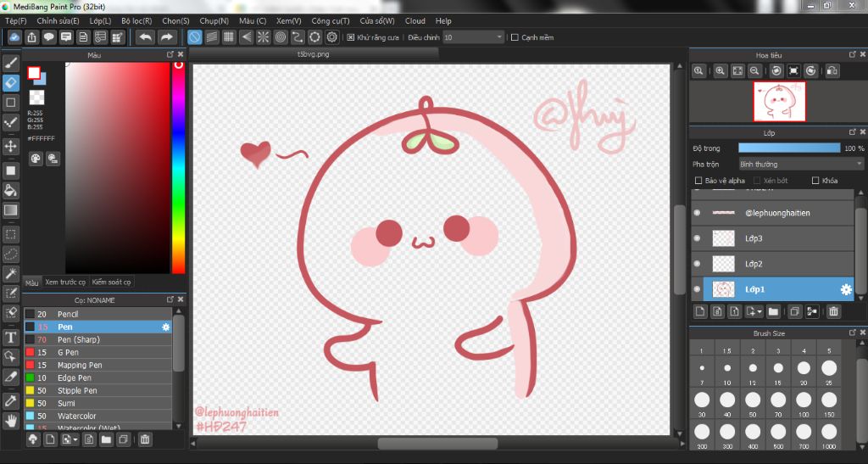This screenshot has height=464, width=868.
Task: Enable the Khóa layer lock checkbox
Action: (815, 181)
